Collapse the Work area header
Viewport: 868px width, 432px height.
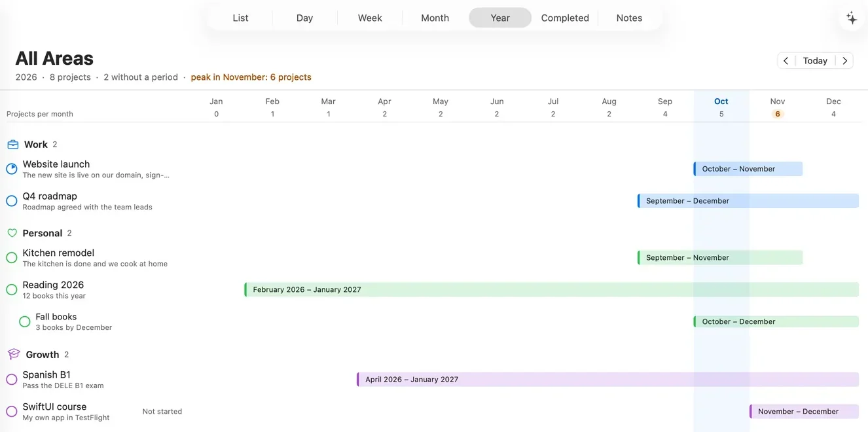(36, 145)
